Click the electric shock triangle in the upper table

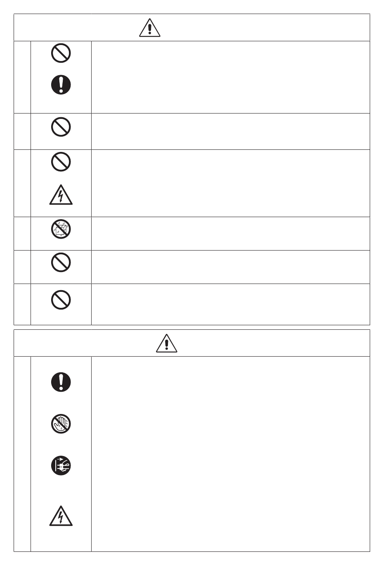click(x=61, y=195)
